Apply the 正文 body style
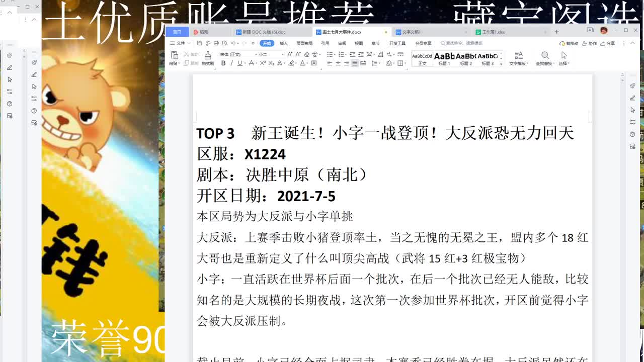644x362 pixels. coord(422,59)
